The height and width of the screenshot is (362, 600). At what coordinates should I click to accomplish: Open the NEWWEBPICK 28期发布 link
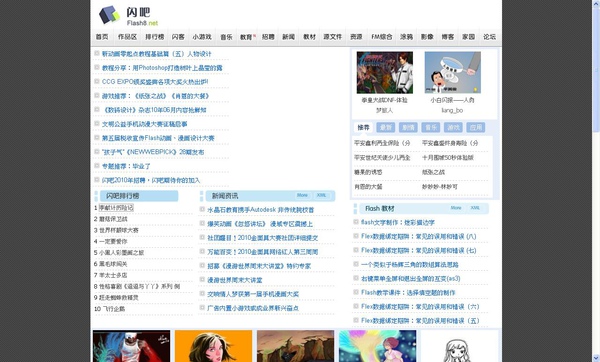click(x=153, y=152)
